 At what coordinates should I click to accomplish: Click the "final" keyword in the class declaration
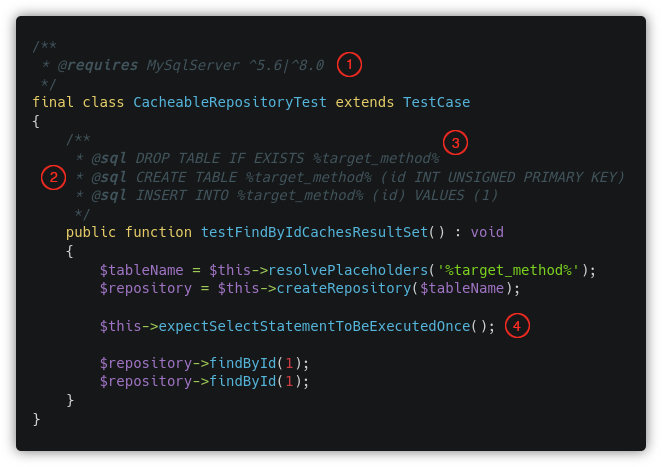53,102
